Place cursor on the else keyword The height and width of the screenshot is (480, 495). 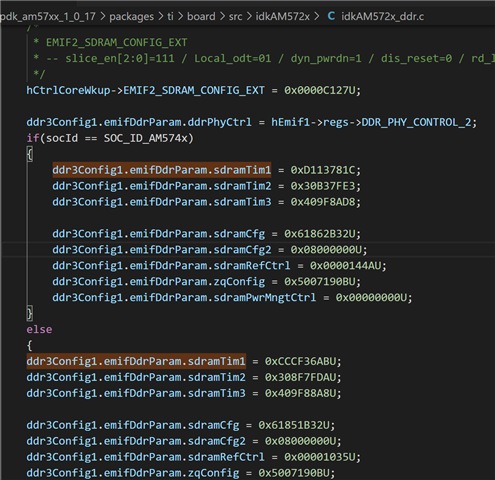coord(39,329)
